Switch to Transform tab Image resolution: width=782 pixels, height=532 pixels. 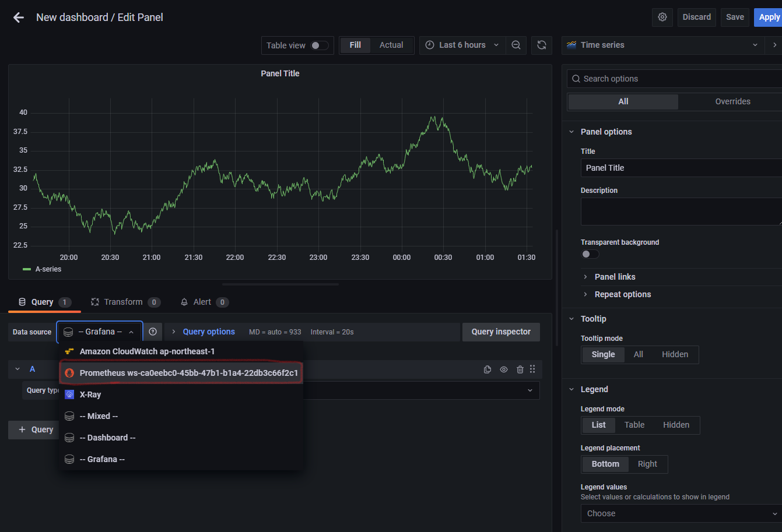[x=125, y=302]
